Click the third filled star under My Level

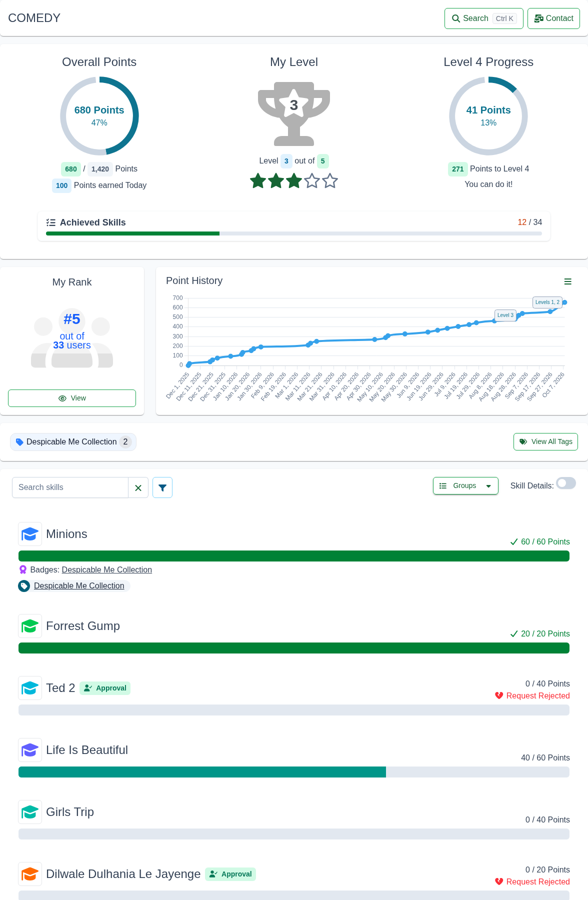point(294,180)
